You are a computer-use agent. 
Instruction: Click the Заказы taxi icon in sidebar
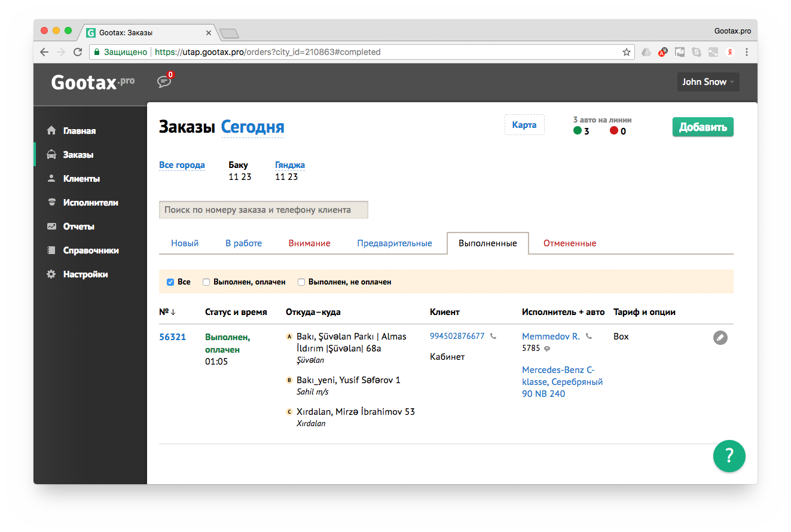point(51,155)
